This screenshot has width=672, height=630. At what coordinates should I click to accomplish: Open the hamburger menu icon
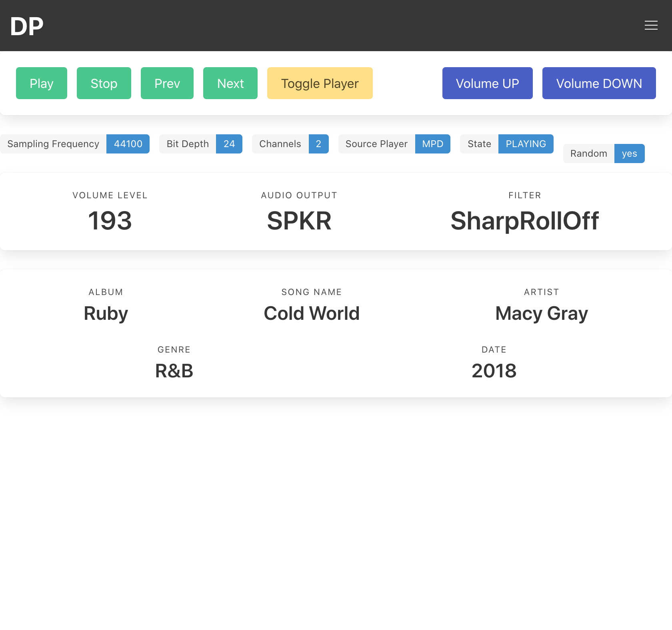pos(651,26)
